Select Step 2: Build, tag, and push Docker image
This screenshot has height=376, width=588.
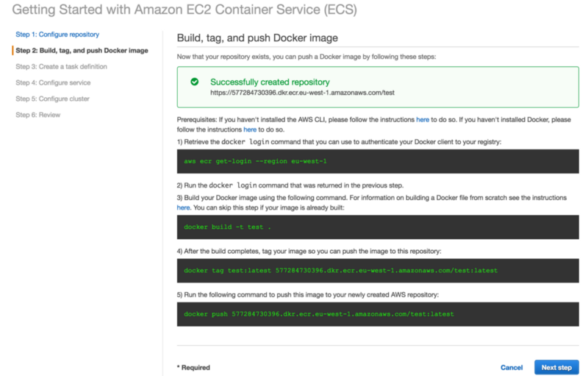coord(82,51)
